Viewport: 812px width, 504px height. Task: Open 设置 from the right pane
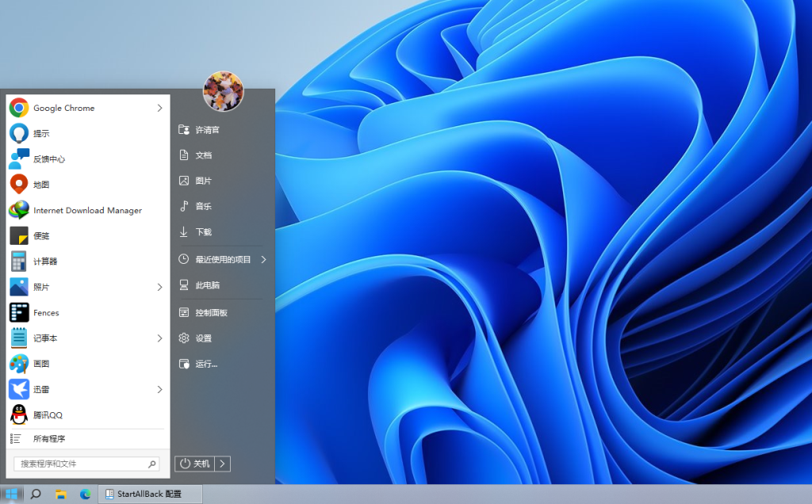(x=204, y=338)
